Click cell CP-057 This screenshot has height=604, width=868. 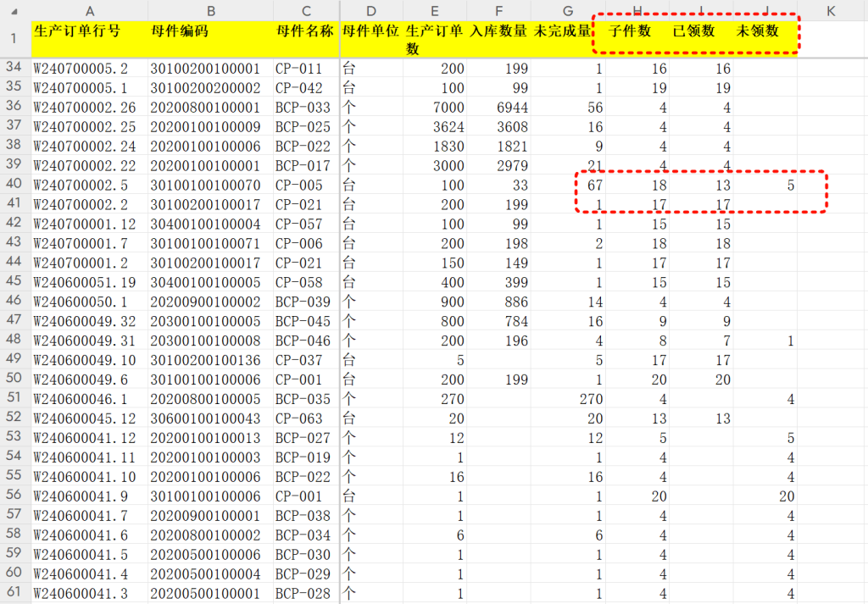tap(306, 224)
